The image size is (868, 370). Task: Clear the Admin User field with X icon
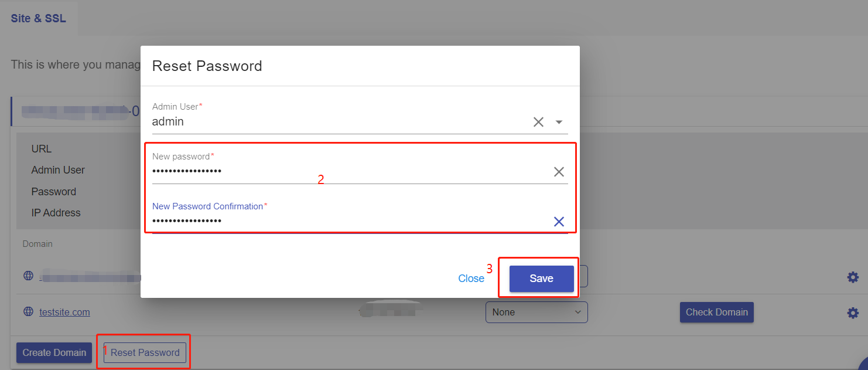538,122
